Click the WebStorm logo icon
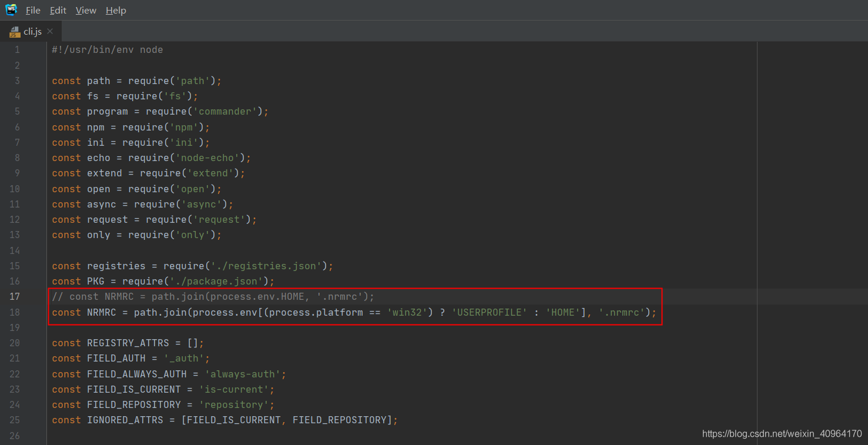This screenshot has width=868, height=445. tap(11, 10)
